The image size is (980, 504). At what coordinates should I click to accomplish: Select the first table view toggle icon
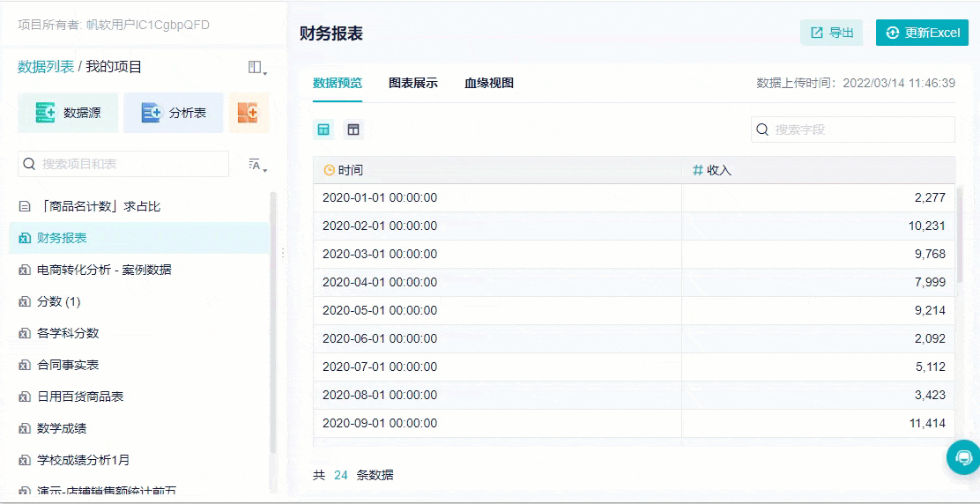323,130
